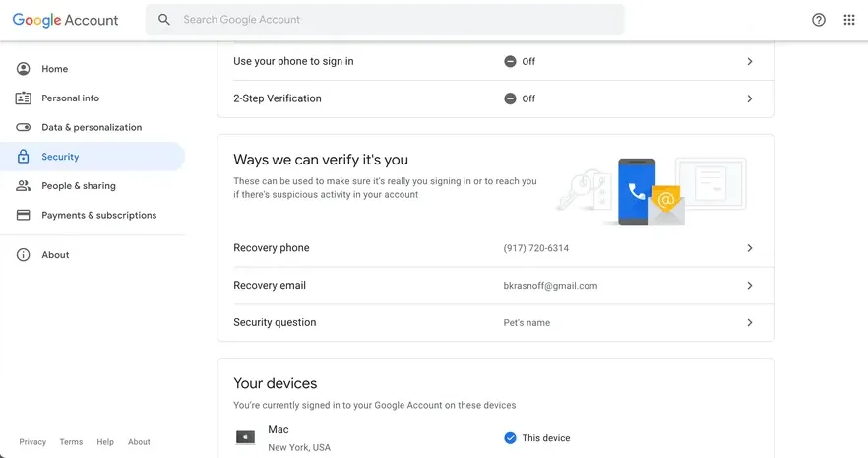Open the Privacy footer link
The image size is (868, 458).
tap(32, 442)
